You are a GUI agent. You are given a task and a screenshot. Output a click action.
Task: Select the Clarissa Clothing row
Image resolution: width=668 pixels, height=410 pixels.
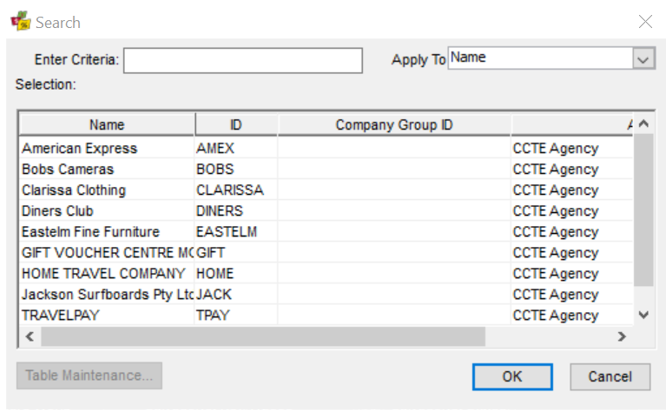(x=326, y=190)
